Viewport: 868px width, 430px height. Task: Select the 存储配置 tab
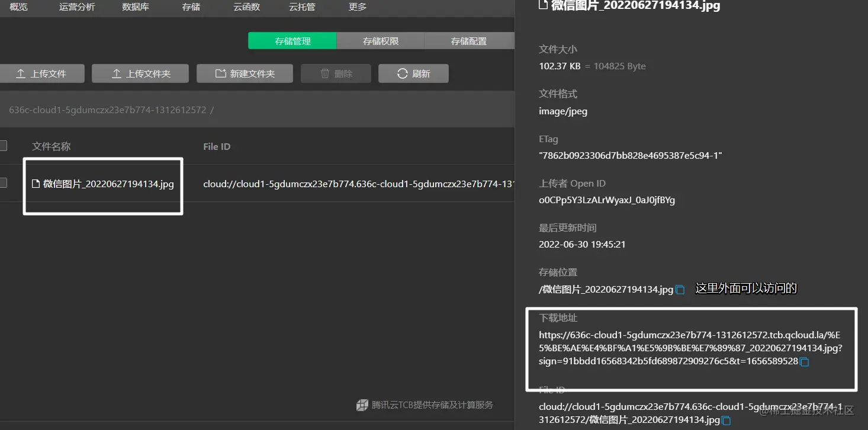click(x=469, y=41)
